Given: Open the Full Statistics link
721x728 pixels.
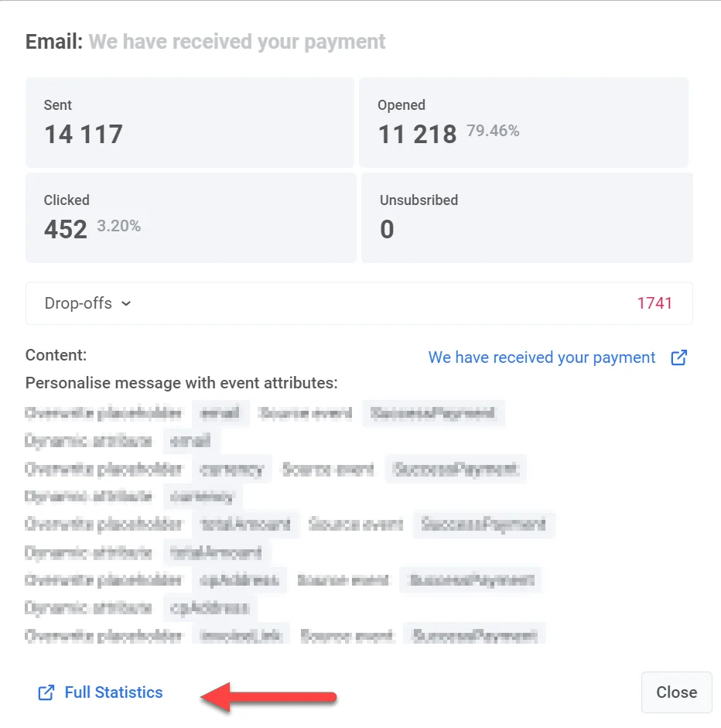Looking at the screenshot, I should [x=114, y=692].
